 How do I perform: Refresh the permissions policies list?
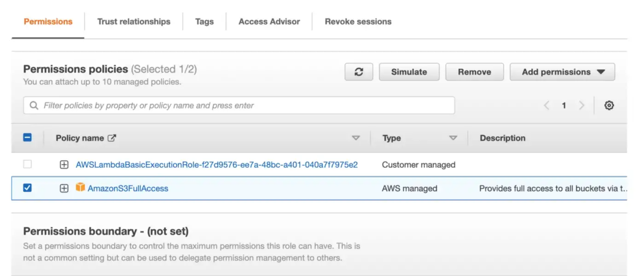tap(358, 72)
